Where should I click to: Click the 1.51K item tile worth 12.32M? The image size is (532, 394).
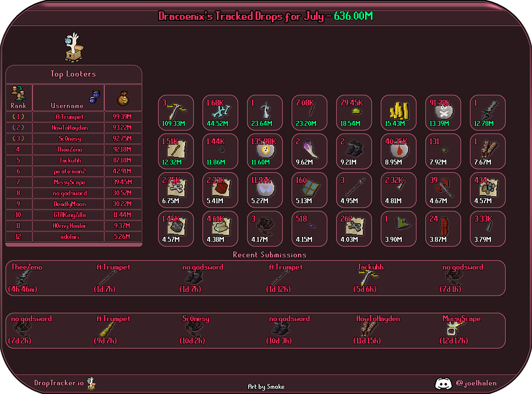pyautogui.click(x=176, y=151)
